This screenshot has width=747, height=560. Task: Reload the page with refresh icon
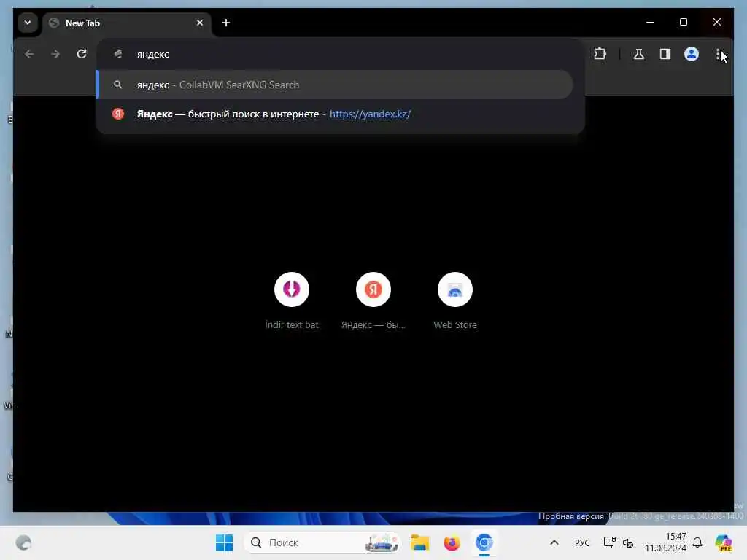82,54
